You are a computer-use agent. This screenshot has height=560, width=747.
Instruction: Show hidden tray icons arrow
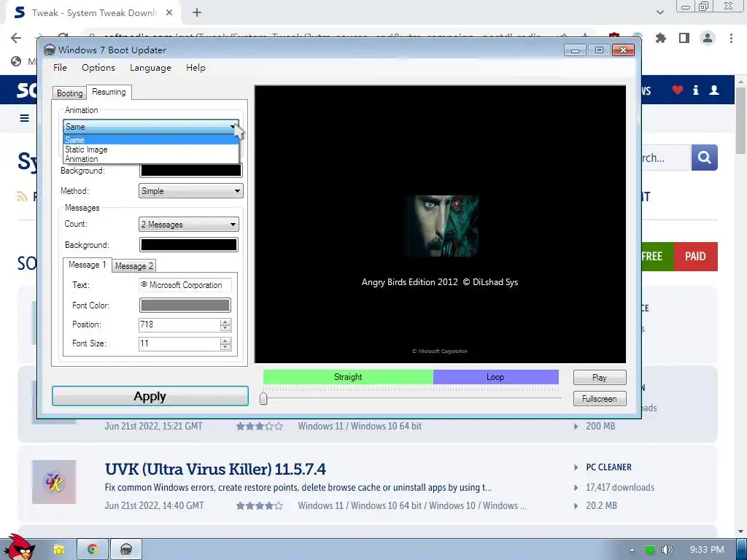(632, 550)
